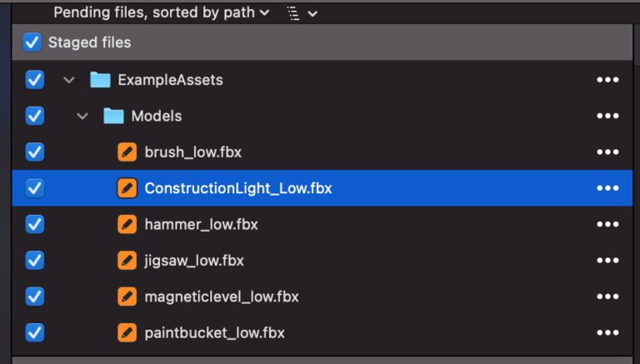Collapse the ExampleAssets folder
This screenshot has height=364, width=640.
[68, 80]
